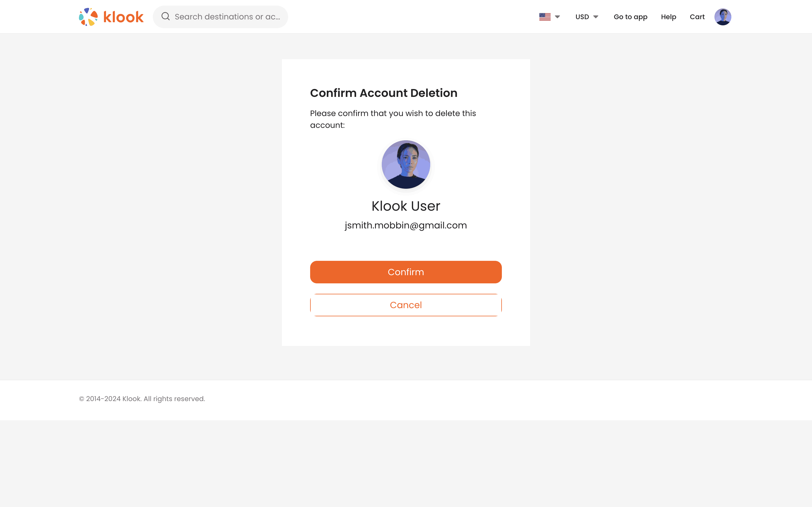Click the jsmith.mobbin@gmail.com email address

coord(406,225)
